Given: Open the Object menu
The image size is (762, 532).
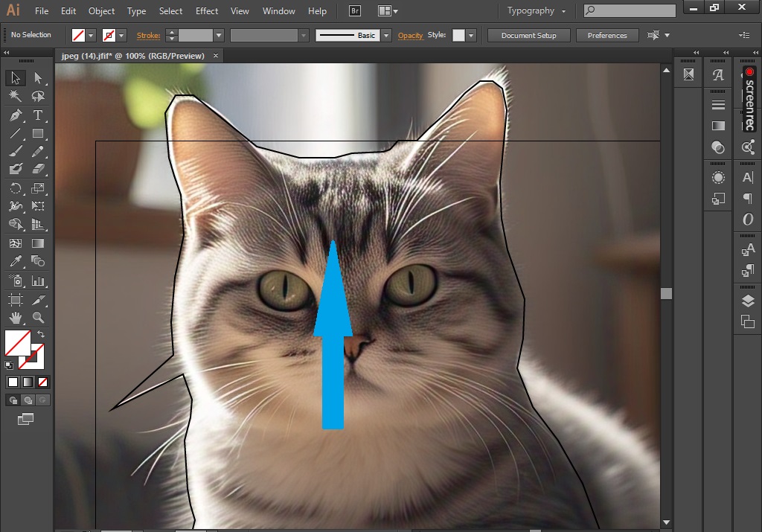Looking at the screenshot, I should click(101, 10).
